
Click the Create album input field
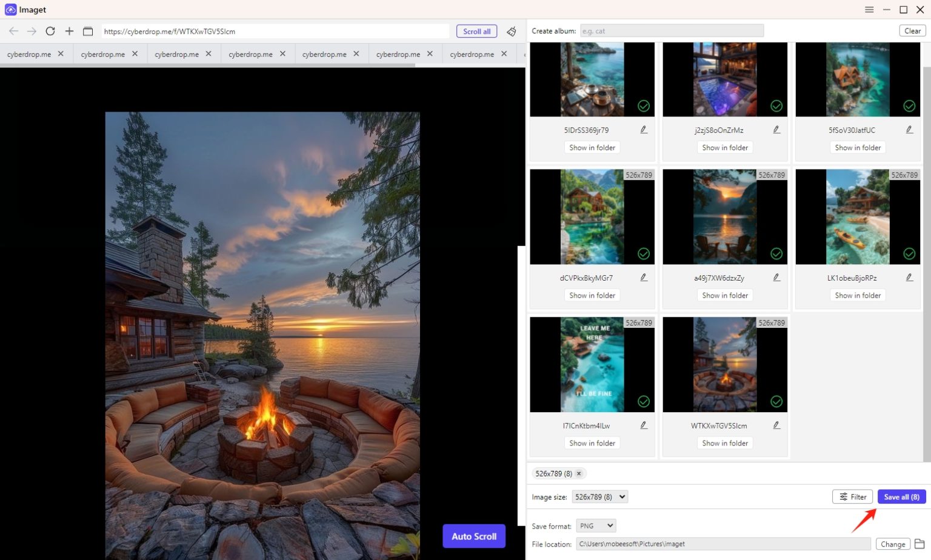coord(671,31)
